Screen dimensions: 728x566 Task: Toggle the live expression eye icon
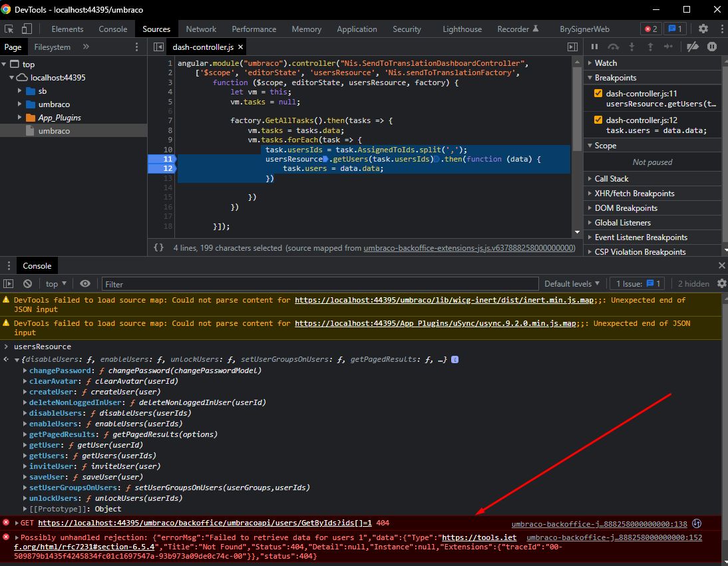click(x=85, y=283)
